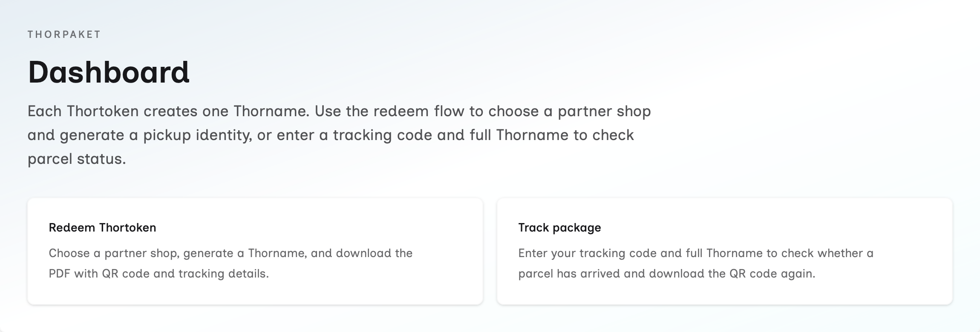
Task: Select the 'PDF with QR code' description line
Action: click(x=159, y=274)
